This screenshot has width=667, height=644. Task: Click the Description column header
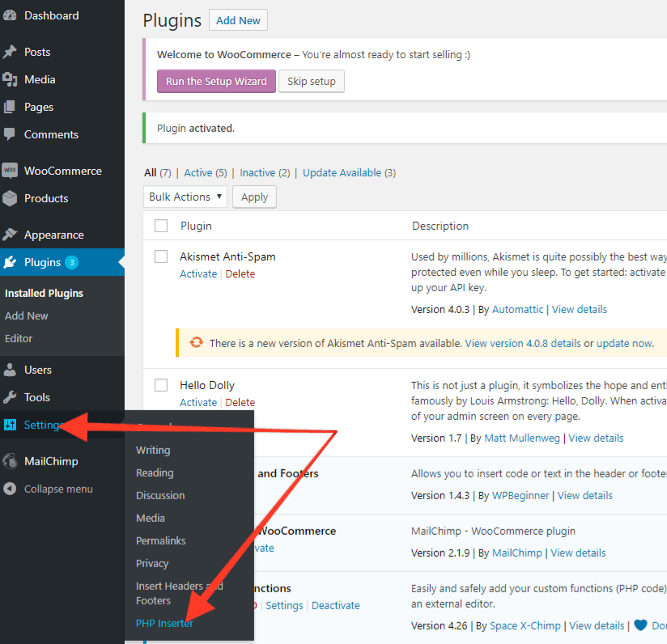440,226
